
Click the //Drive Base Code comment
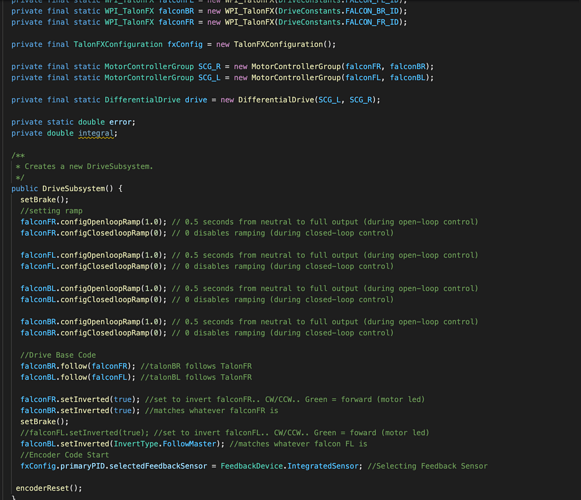coord(58,355)
